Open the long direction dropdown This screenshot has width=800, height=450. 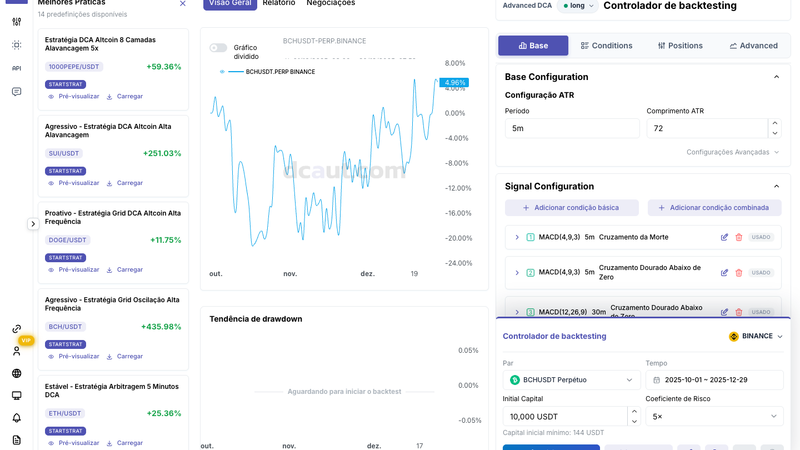click(578, 6)
